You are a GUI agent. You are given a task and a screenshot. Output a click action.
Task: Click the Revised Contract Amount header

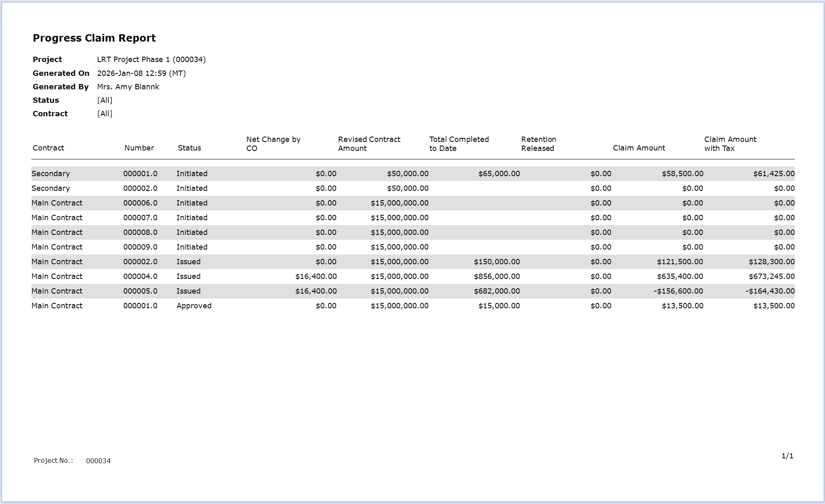(x=369, y=144)
